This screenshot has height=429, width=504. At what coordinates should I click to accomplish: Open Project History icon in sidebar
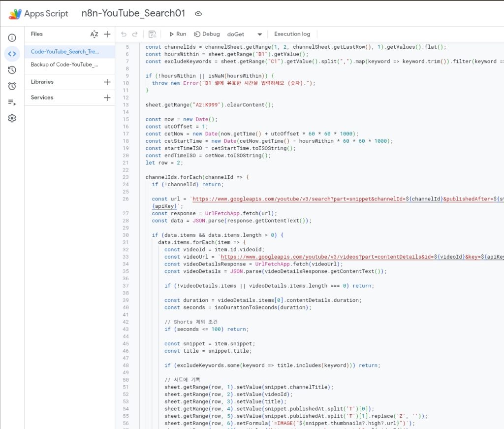12,70
